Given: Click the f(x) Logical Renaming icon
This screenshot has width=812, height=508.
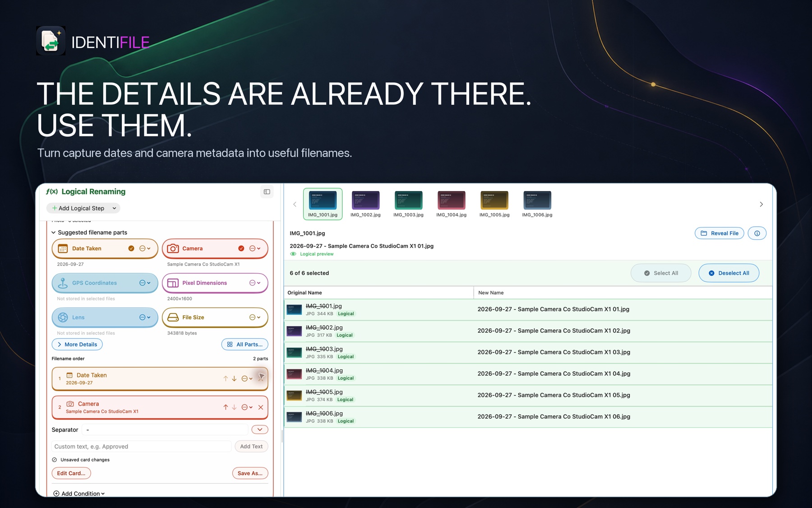Looking at the screenshot, I should pyautogui.click(x=52, y=192).
